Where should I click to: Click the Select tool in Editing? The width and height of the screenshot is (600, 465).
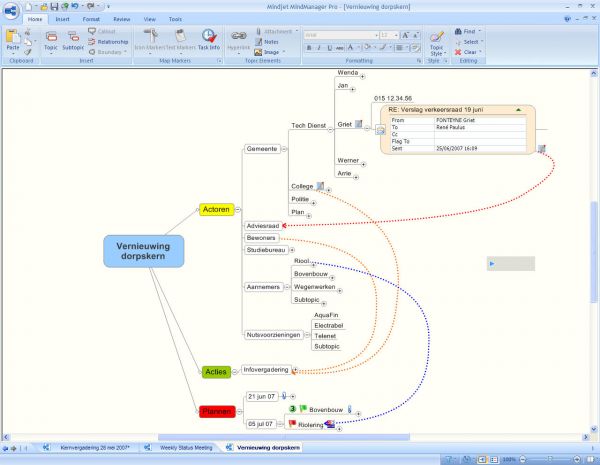point(470,42)
